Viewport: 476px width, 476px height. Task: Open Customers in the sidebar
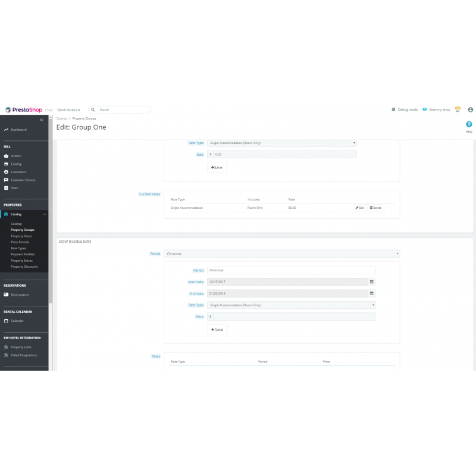tap(18, 172)
